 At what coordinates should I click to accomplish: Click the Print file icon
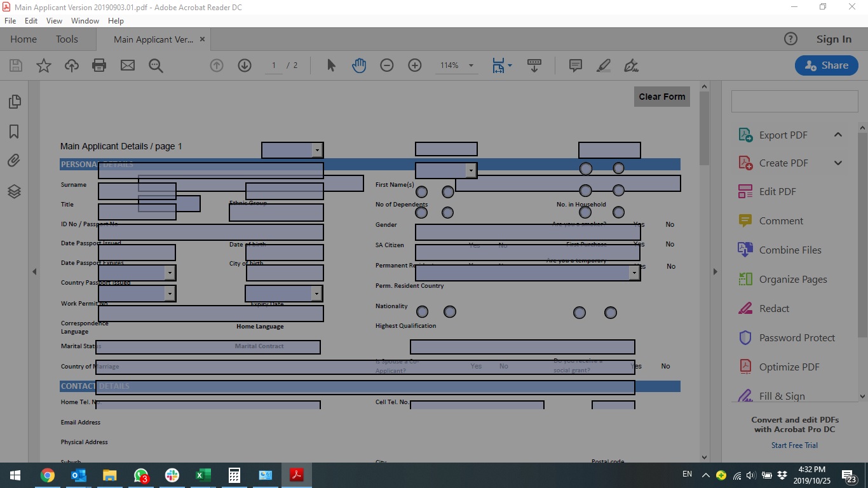pos(99,65)
